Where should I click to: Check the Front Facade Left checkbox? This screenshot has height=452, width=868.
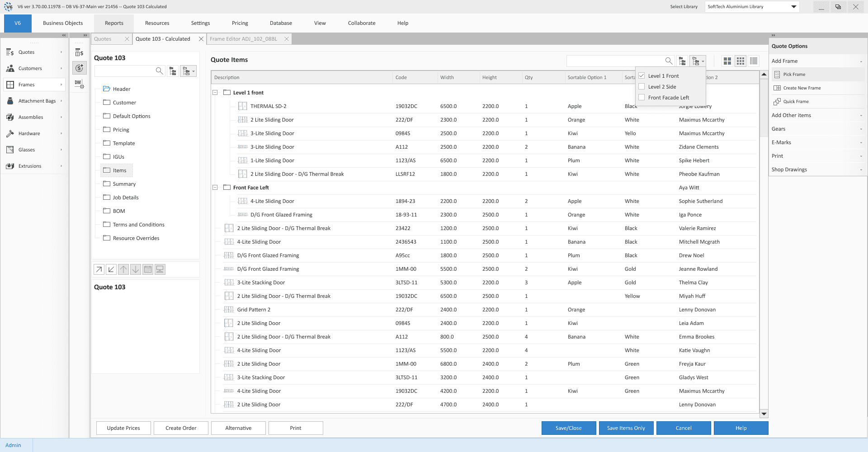pos(642,97)
